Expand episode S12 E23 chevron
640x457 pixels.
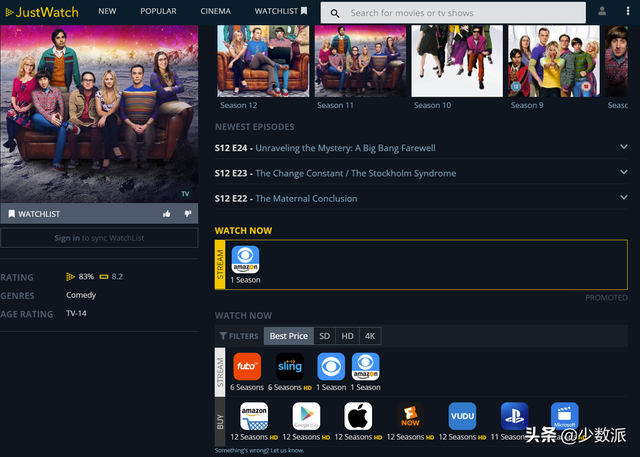coord(624,172)
